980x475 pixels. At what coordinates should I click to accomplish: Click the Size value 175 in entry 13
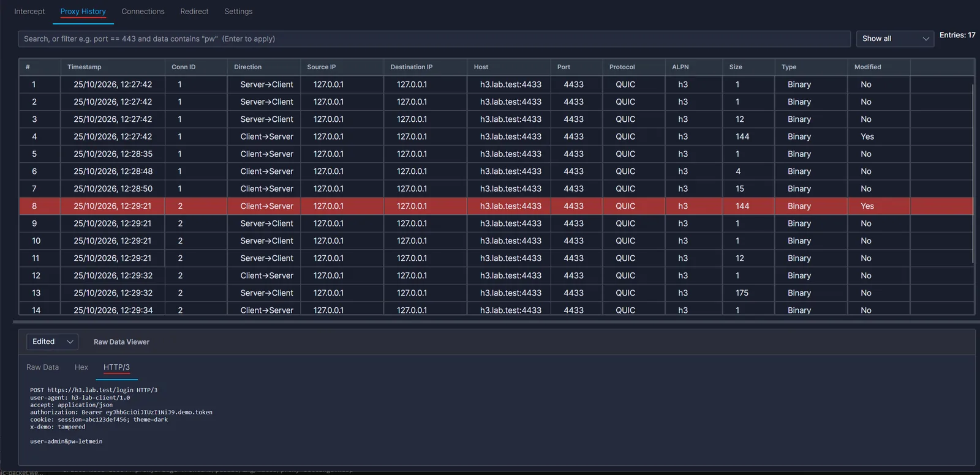click(x=742, y=293)
